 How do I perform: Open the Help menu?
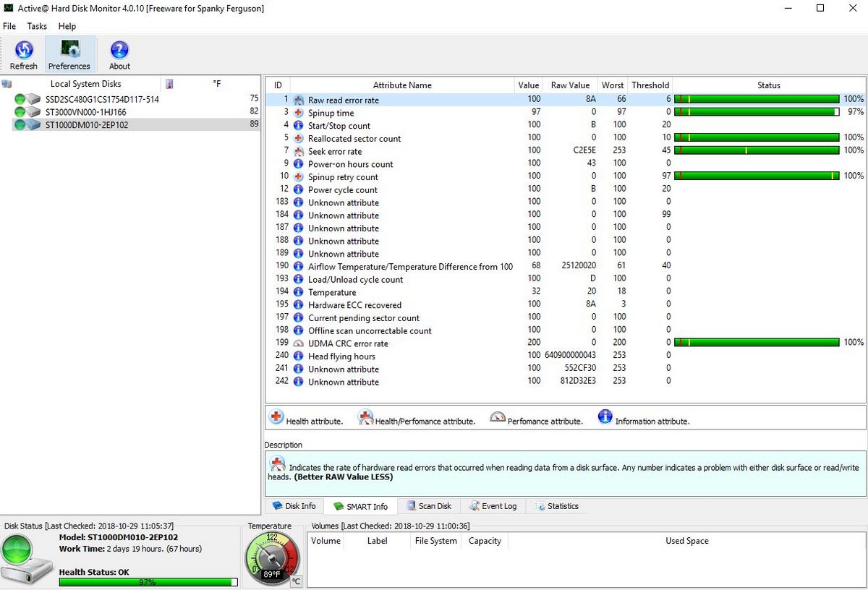point(67,26)
